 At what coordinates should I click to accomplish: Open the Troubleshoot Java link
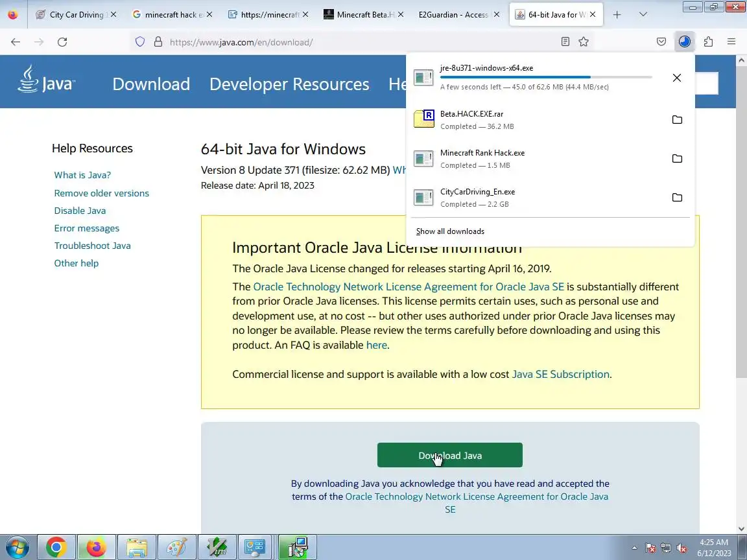coord(93,246)
